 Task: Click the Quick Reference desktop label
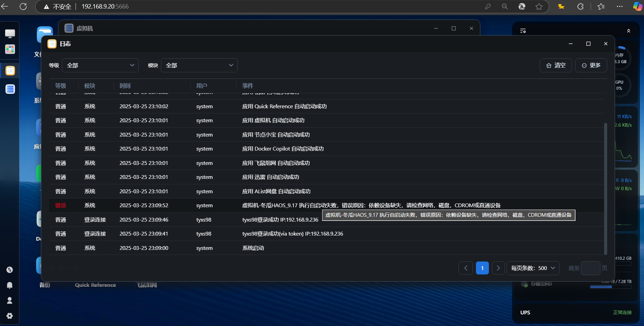pos(95,285)
